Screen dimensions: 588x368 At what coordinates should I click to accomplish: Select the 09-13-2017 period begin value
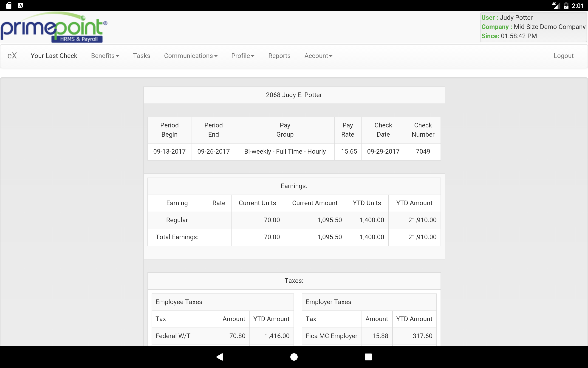point(170,151)
